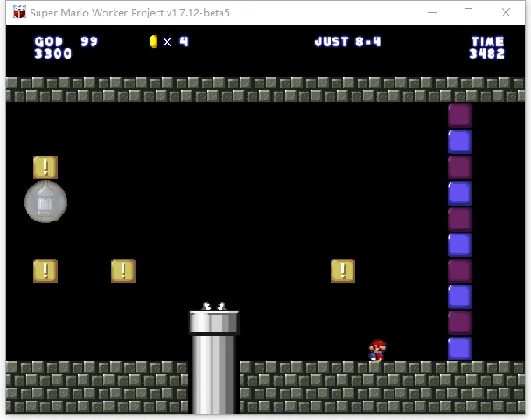Click Mario standing on the floor
Image resolution: width=531 pixels, height=420 pixels.
click(x=377, y=351)
